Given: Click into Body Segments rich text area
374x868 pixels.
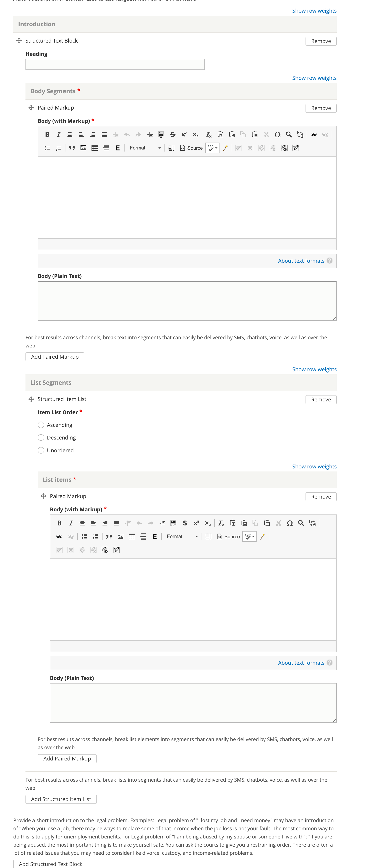Looking at the screenshot, I should click(x=187, y=198).
